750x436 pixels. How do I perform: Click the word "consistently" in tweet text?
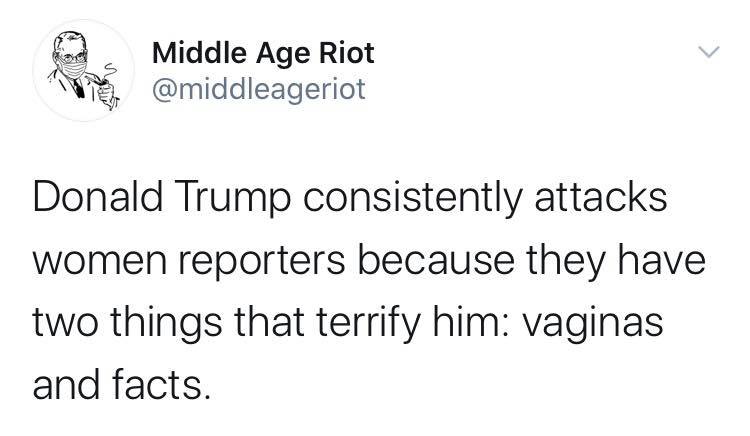[413, 199]
